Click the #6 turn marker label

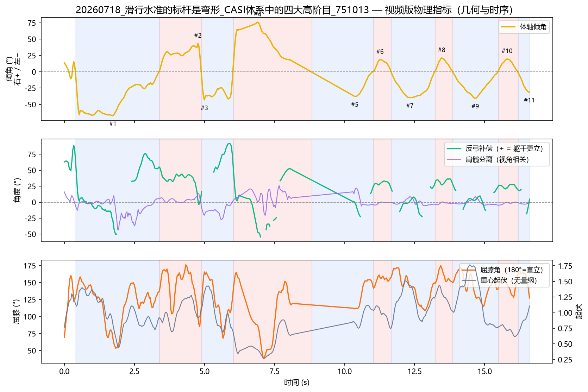pos(380,52)
